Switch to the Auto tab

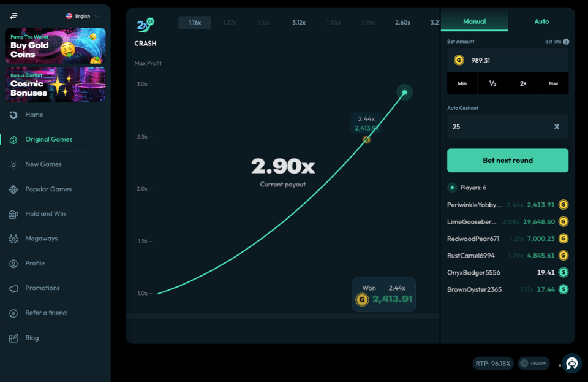point(541,21)
